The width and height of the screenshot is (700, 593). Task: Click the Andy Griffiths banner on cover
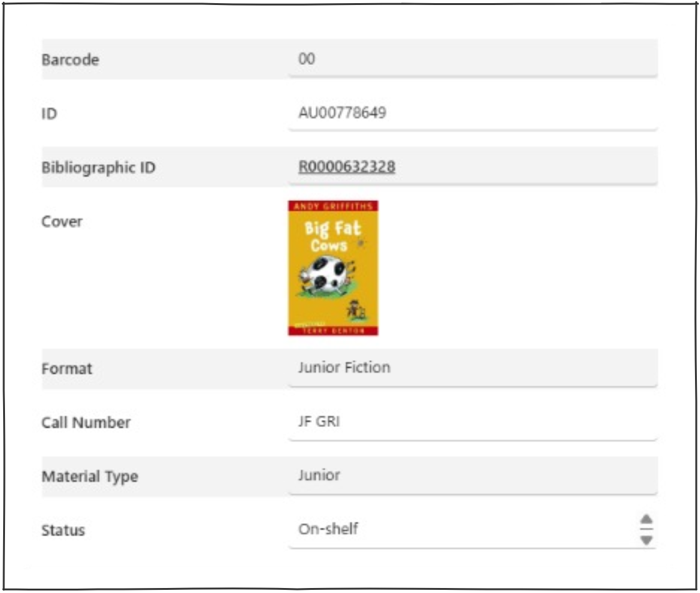tap(333, 206)
